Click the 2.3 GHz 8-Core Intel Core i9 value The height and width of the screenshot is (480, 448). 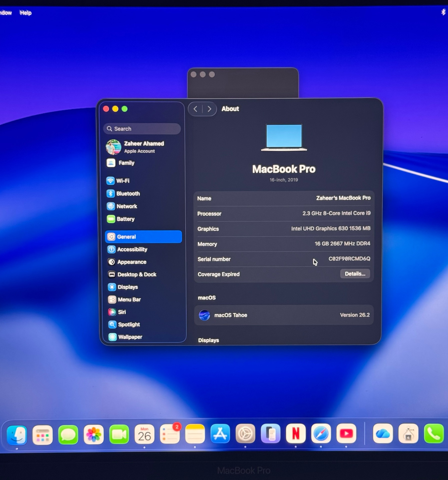[336, 213]
